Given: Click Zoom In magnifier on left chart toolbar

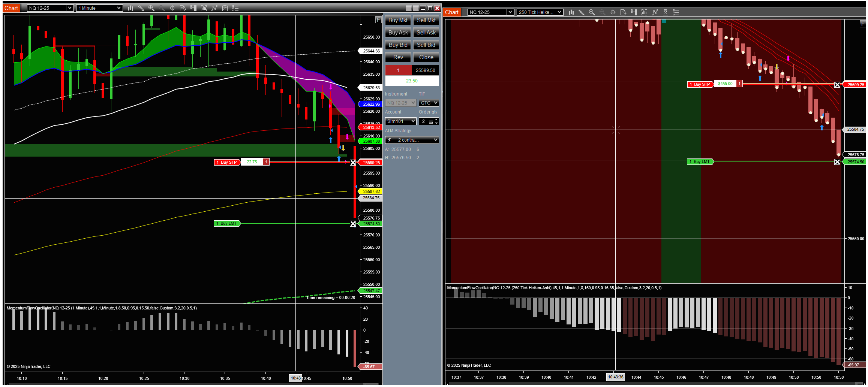Looking at the screenshot, I should click(151, 8).
